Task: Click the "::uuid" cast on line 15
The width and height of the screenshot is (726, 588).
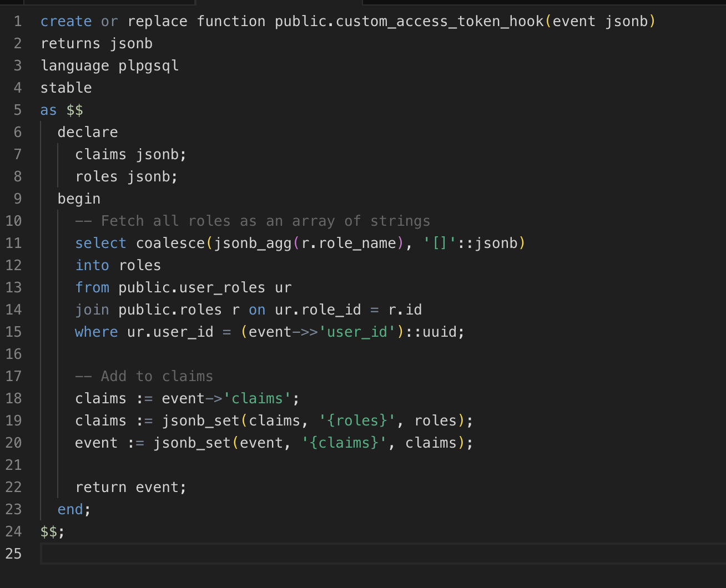Action: (431, 332)
